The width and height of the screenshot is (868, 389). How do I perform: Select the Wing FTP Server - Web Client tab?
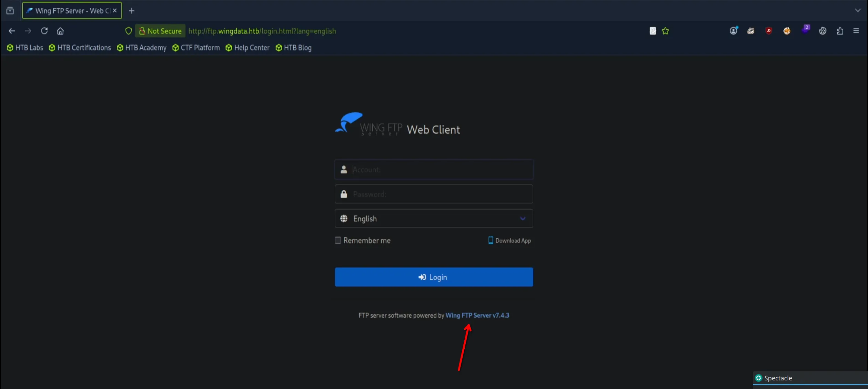(x=72, y=11)
